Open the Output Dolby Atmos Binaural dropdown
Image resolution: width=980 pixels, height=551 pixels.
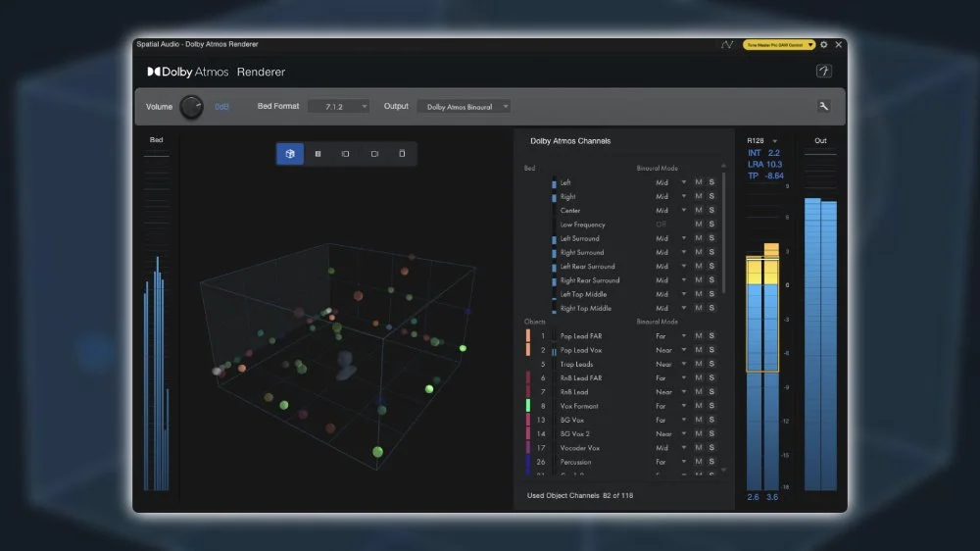464,106
